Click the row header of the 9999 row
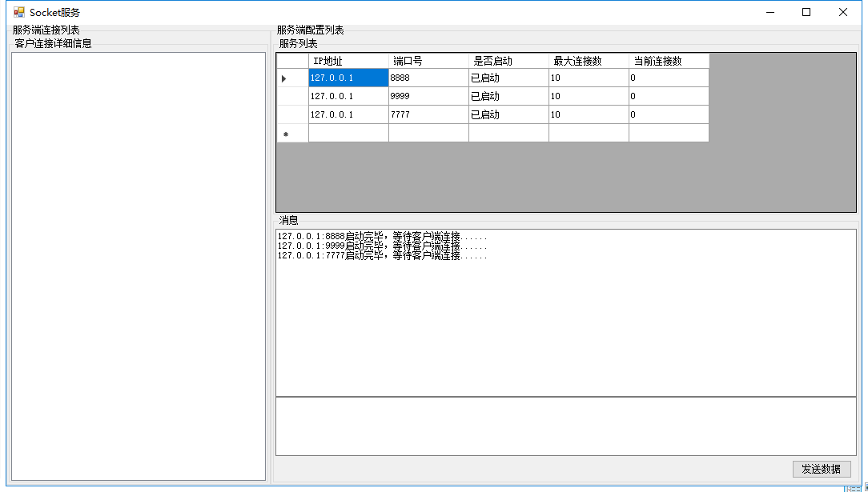868x492 pixels. click(x=293, y=96)
